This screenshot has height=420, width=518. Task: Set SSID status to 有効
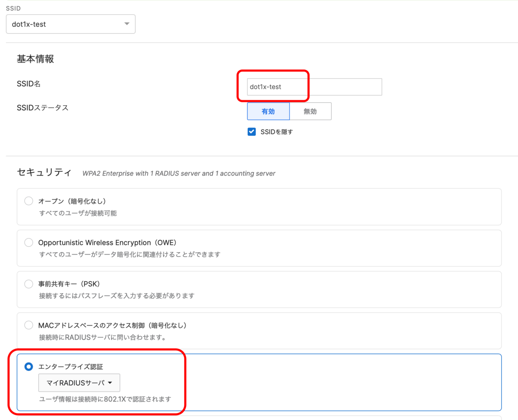pyautogui.click(x=268, y=111)
